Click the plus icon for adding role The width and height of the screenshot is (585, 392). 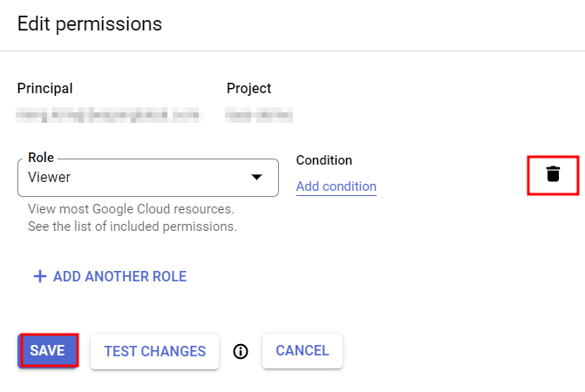click(39, 276)
